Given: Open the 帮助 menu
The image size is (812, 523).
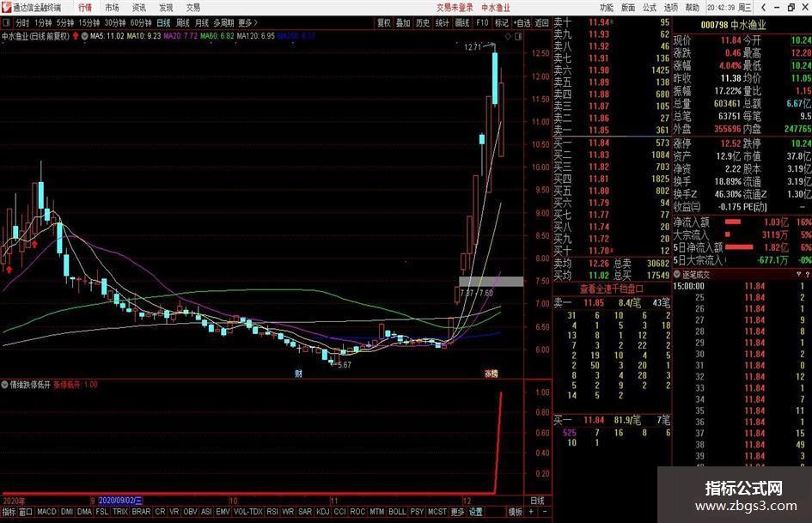Looking at the screenshot, I should [693, 7].
